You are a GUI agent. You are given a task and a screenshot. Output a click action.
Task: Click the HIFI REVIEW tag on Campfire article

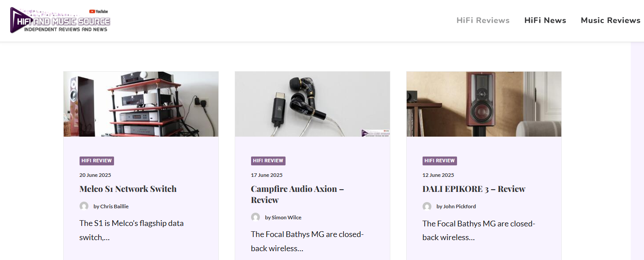point(268,161)
